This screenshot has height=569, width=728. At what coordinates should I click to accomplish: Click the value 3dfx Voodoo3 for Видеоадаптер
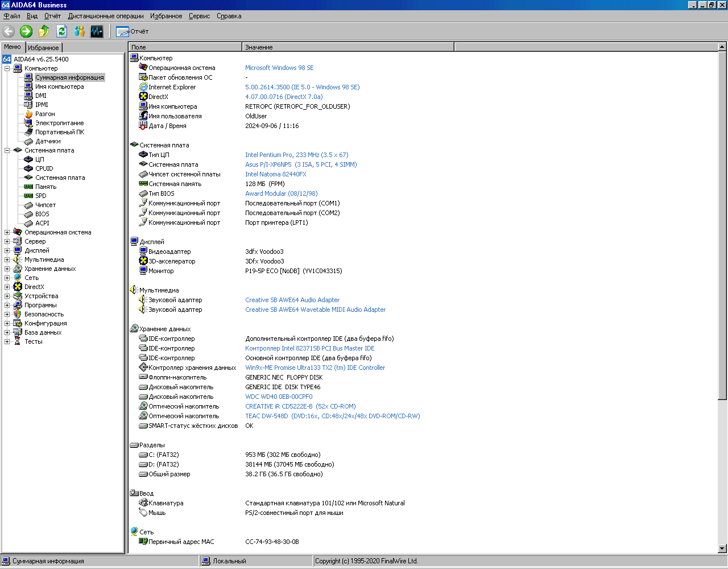pos(264,251)
